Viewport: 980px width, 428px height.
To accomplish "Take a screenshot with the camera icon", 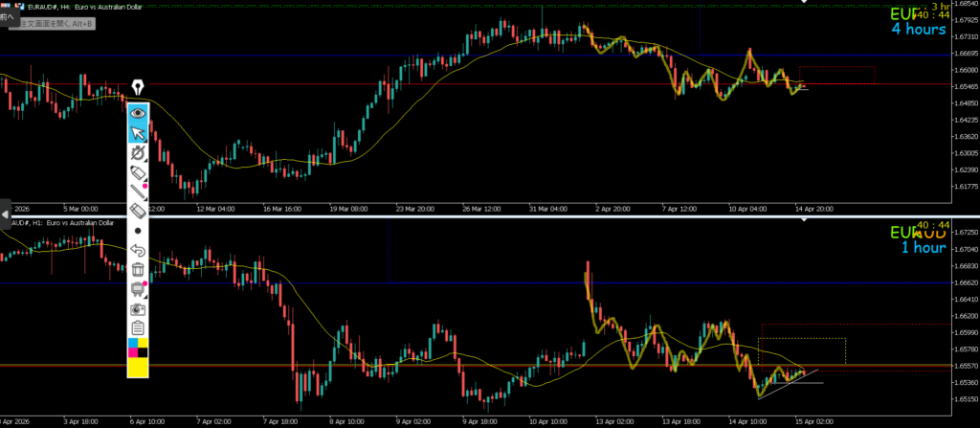I will tap(138, 308).
